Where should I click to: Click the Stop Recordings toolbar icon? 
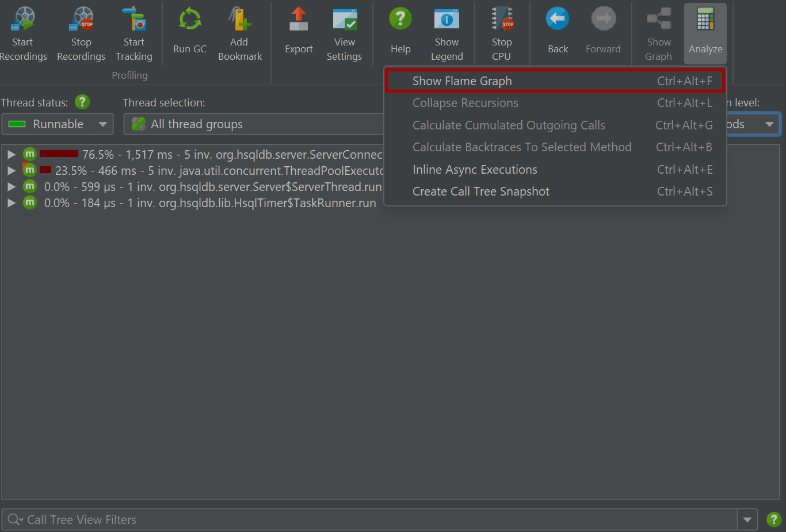(x=81, y=20)
